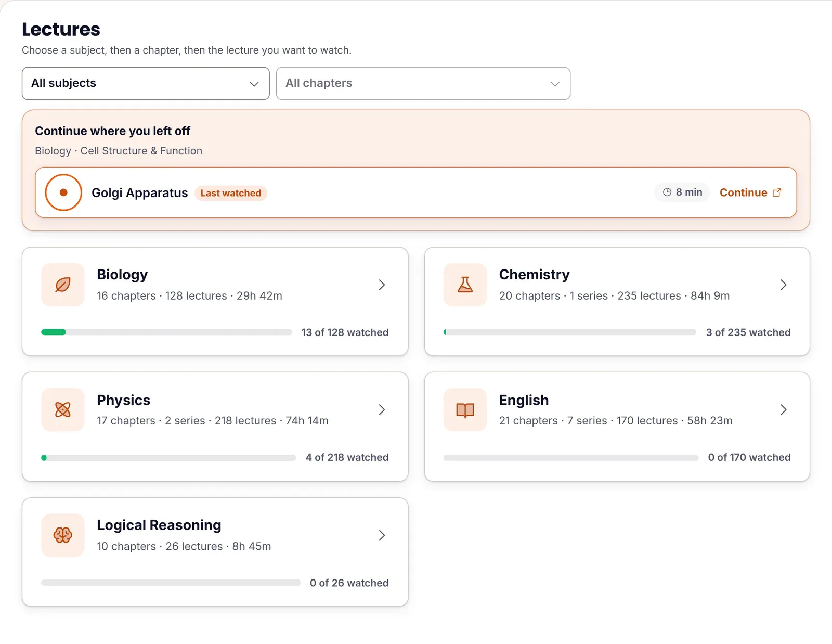The width and height of the screenshot is (832, 644).
Task: Click the Golgi Apparatus play circle icon
Action: 63,192
